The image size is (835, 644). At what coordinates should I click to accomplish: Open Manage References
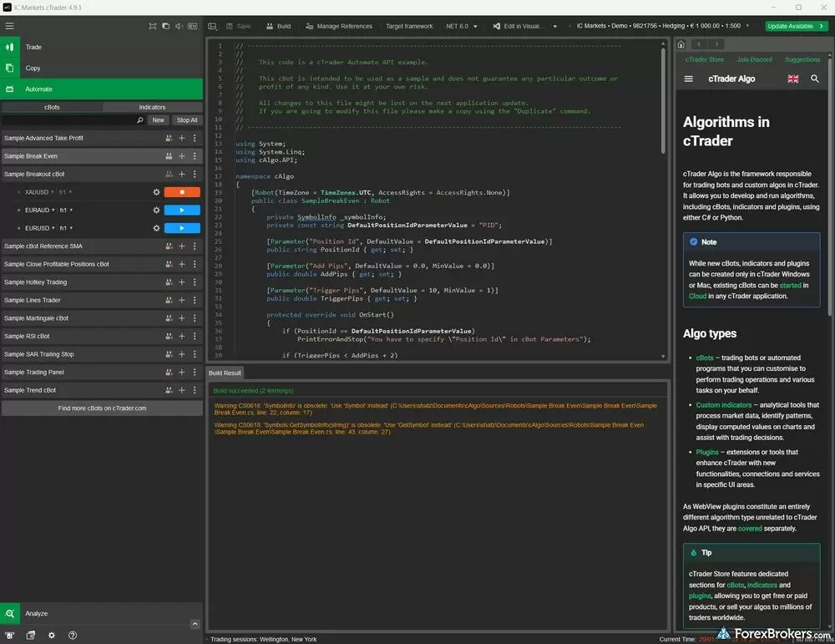coord(339,26)
